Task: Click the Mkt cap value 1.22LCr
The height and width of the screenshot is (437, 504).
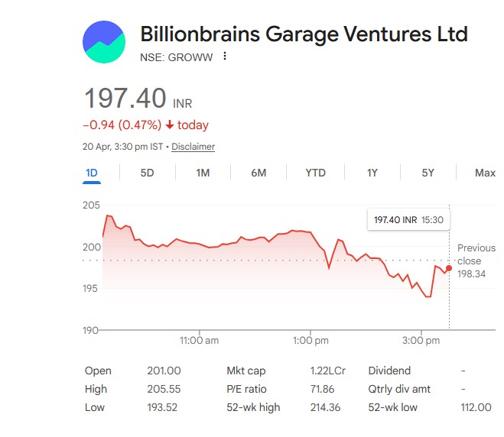Action: [x=327, y=371]
